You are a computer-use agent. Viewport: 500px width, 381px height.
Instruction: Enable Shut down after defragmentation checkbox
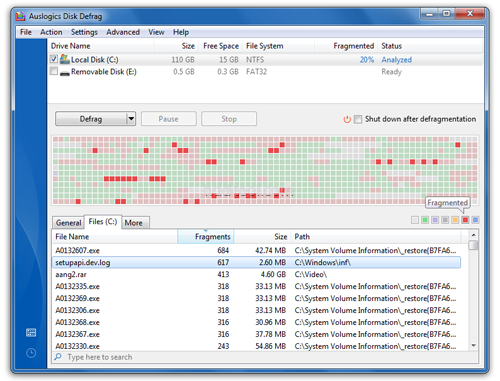[x=358, y=119]
